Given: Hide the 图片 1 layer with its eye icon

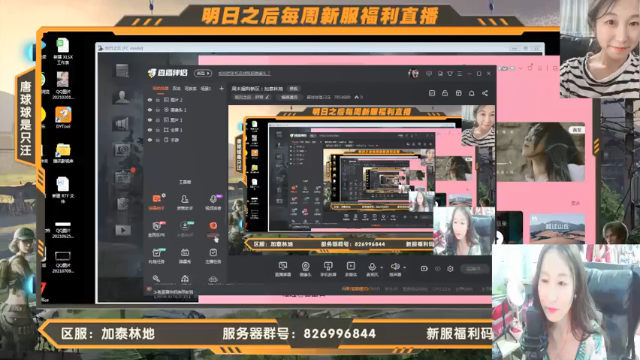Looking at the screenshot, I should coord(150,120).
